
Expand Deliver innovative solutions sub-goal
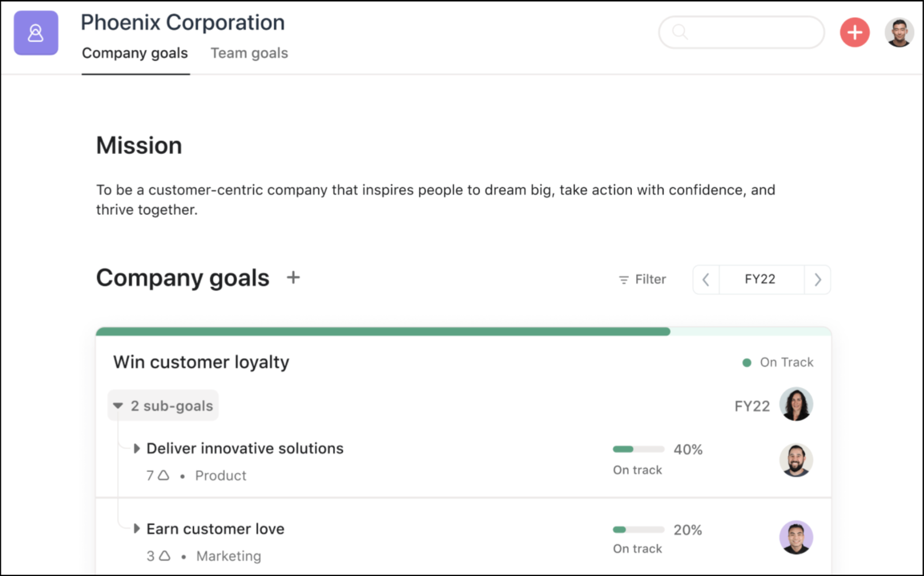137,448
